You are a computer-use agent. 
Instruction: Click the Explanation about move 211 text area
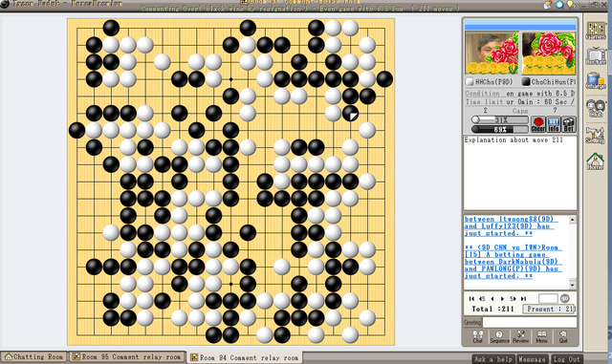pos(520,173)
